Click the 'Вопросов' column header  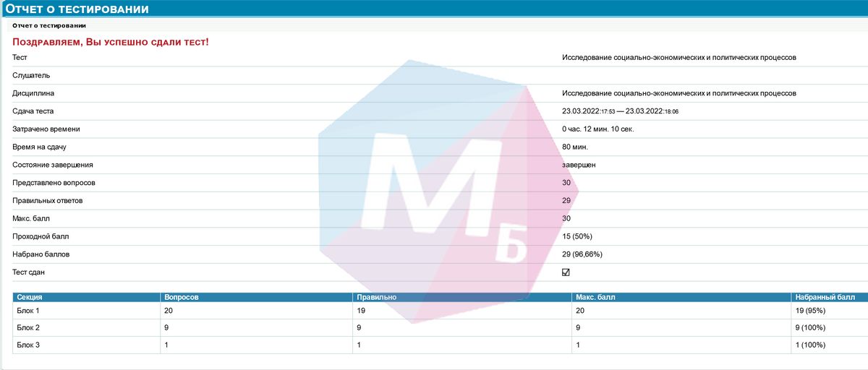pos(182,297)
